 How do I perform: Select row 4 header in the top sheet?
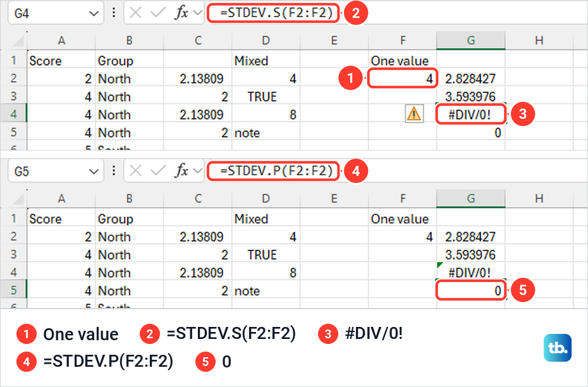[13, 114]
